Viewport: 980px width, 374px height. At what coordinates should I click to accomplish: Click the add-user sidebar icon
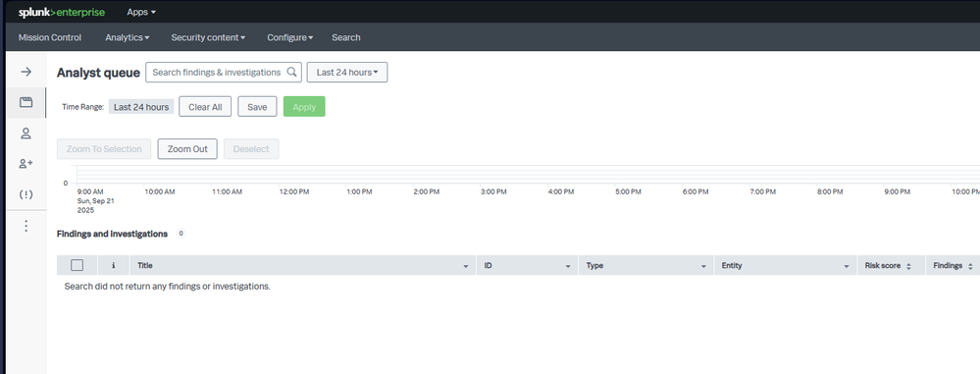pos(26,164)
